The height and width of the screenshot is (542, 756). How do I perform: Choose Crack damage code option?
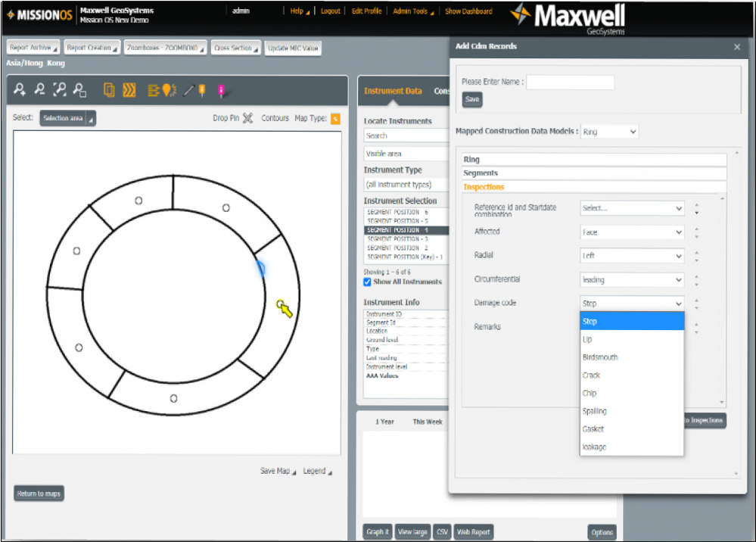tap(632, 375)
